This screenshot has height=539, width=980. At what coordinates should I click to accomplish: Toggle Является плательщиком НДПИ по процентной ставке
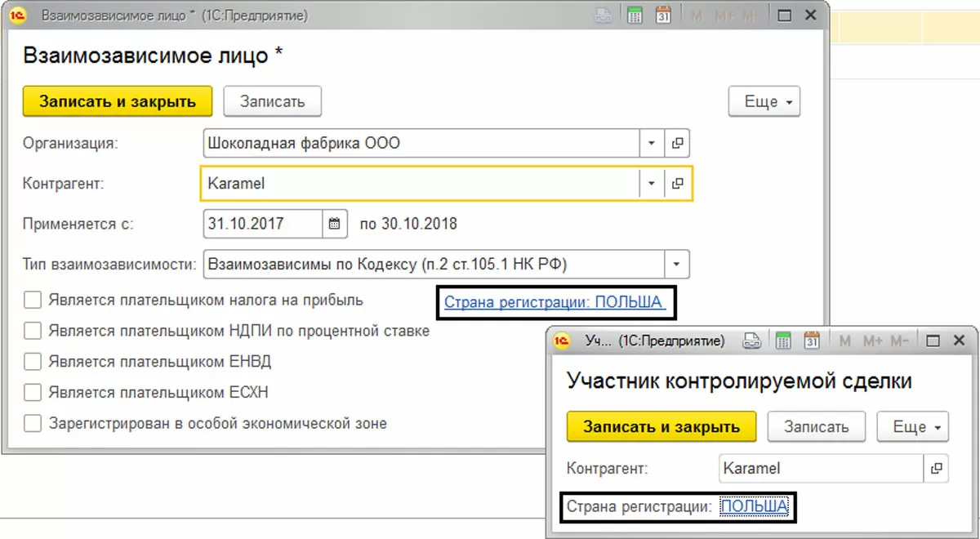point(33,332)
